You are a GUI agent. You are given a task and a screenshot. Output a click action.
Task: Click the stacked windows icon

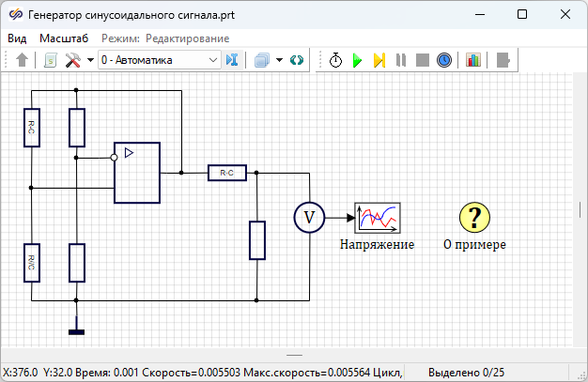click(x=261, y=60)
